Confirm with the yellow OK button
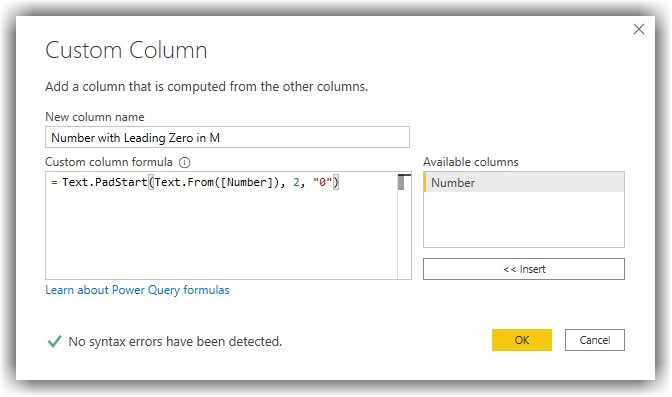 click(x=522, y=340)
